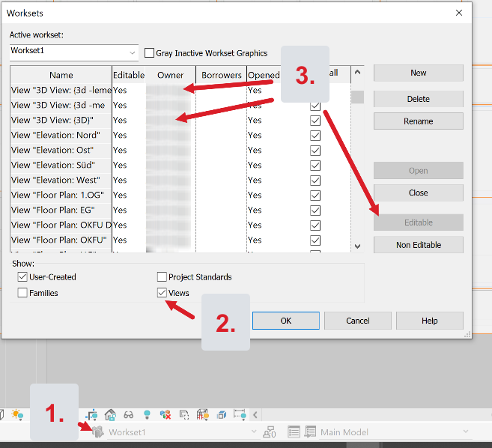Toggle visibility checkbox for Elevation: Süd row
Screen dimensions: 492x448
[315, 165]
